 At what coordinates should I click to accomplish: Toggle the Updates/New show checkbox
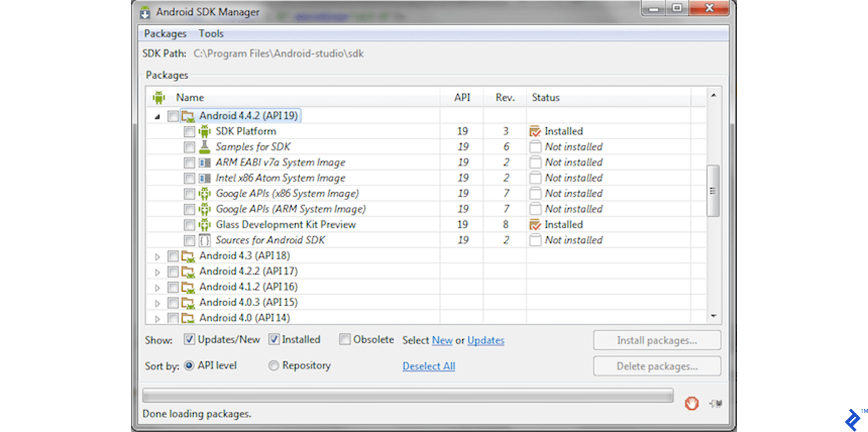tap(189, 339)
